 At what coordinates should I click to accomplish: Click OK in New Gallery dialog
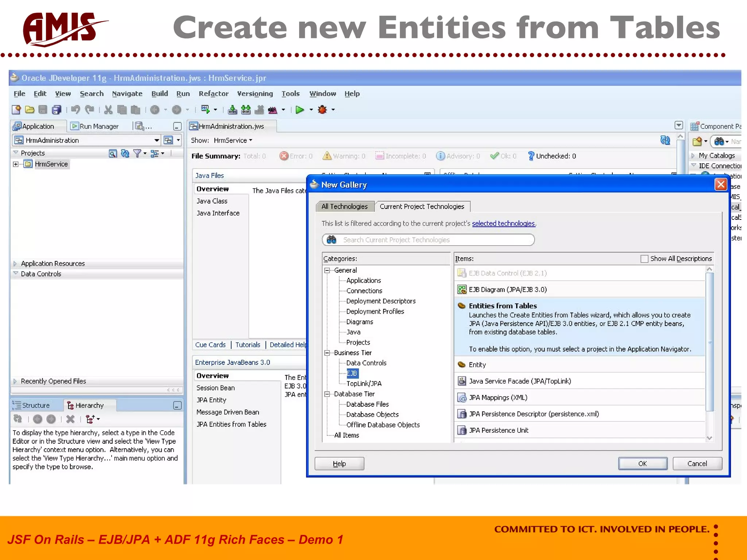pos(643,463)
